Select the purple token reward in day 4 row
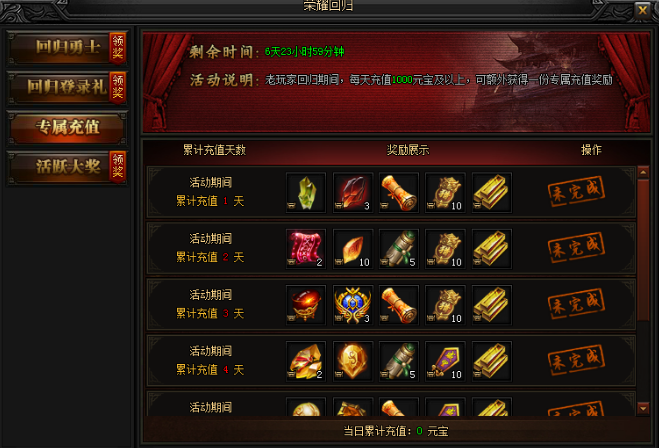This screenshot has width=659, height=448. pos(445,361)
